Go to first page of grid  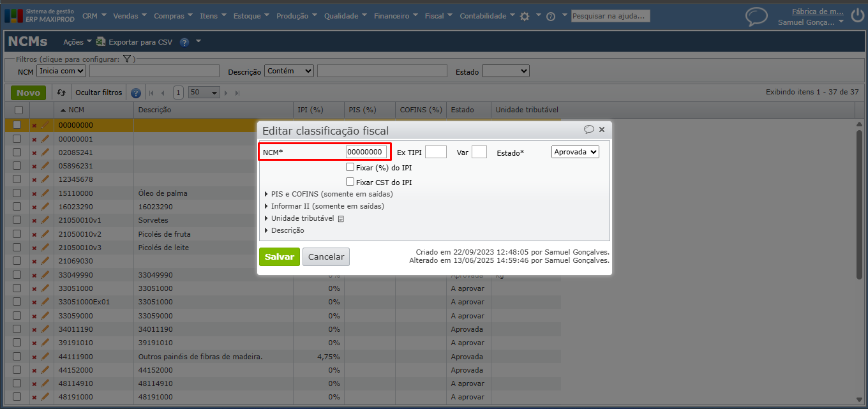[152, 93]
